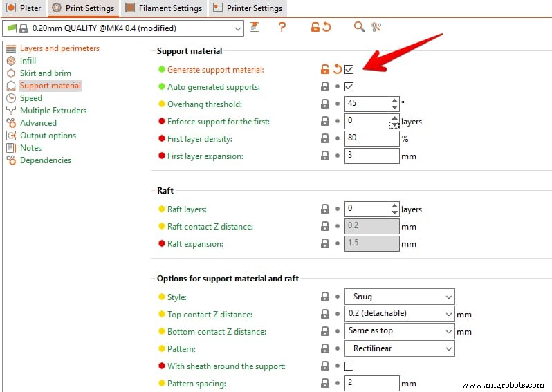Select the Print Settings tab
The height and width of the screenshot is (392, 552).
[x=83, y=8]
